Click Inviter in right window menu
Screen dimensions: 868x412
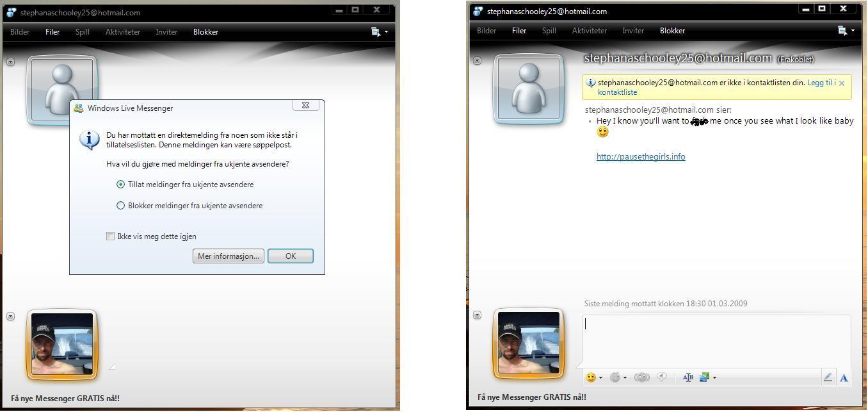pos(633,31)
